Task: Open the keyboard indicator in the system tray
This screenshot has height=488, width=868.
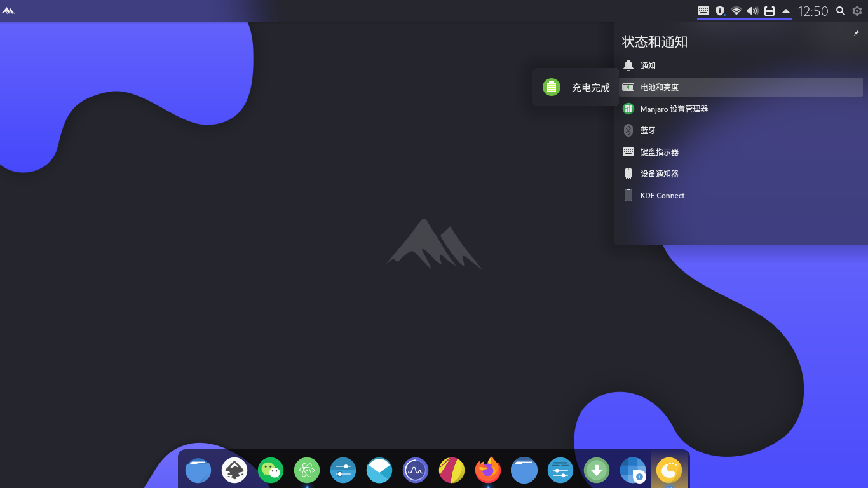Action: 703,11
